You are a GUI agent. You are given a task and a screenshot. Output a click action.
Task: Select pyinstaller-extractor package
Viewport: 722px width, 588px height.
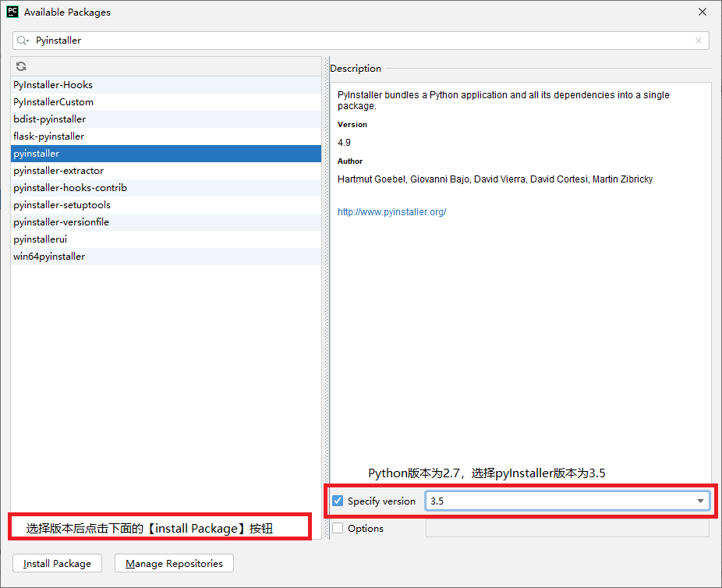[x=166, y=170]
